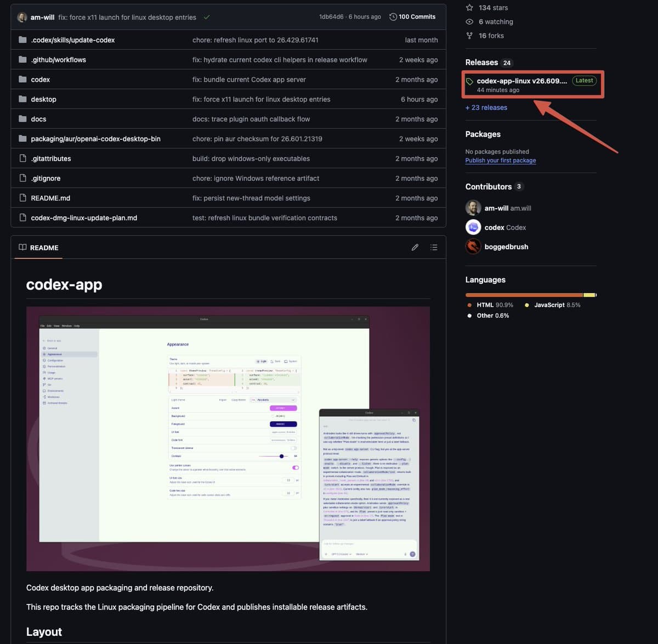Click the JavaScript 8.5% language link
The height and width of the screenshot is (644, 658).
pyautogui.click(x=553, y=305)
